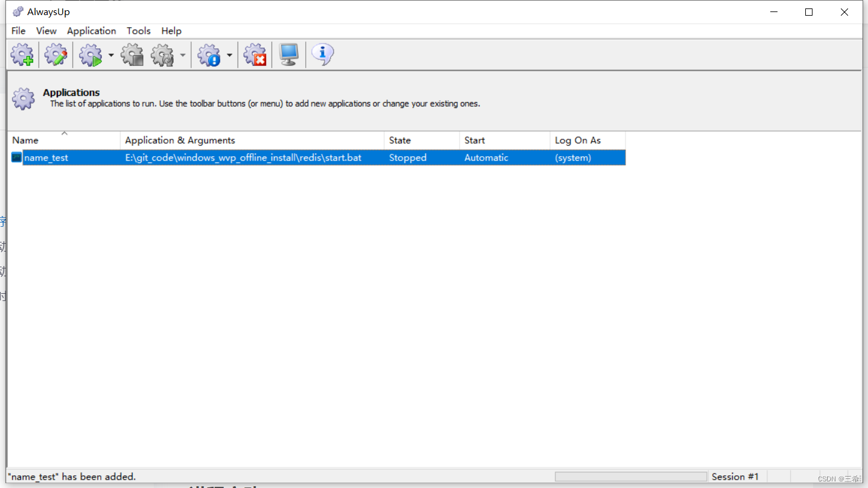Screen dimensions: 868x488
Task: Click the Restart application gear icon
Action: point(162,54)
